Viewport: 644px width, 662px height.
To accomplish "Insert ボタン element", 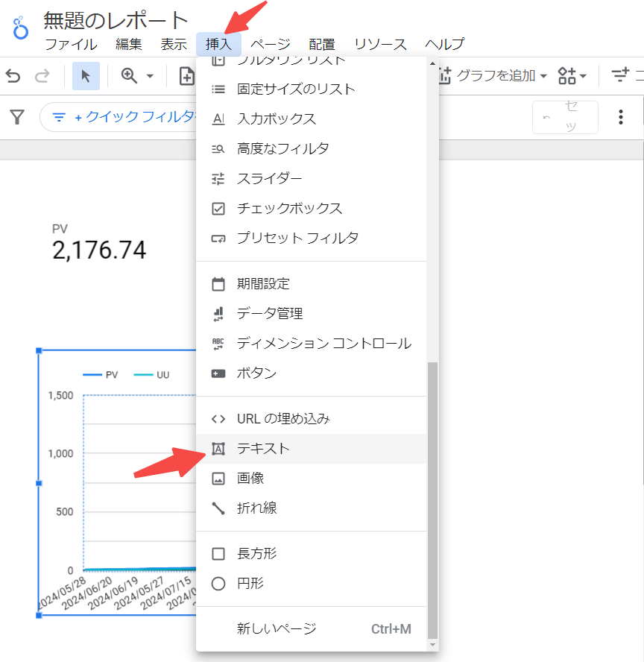I will point(311,373).
